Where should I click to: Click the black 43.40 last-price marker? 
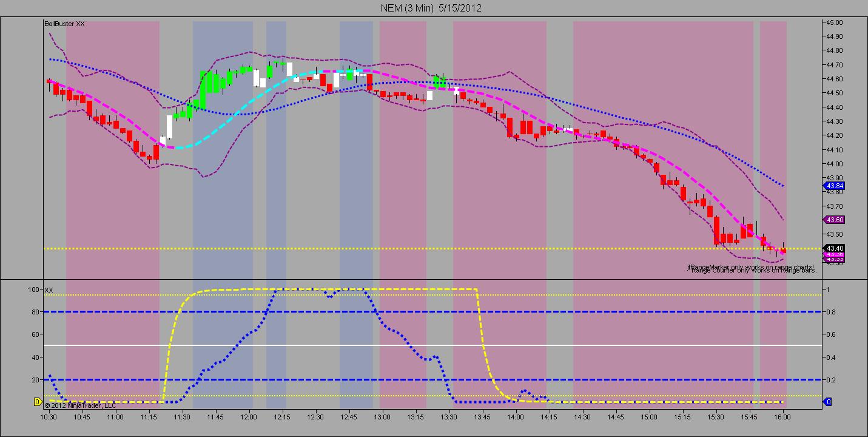click(x=833, y=248)
